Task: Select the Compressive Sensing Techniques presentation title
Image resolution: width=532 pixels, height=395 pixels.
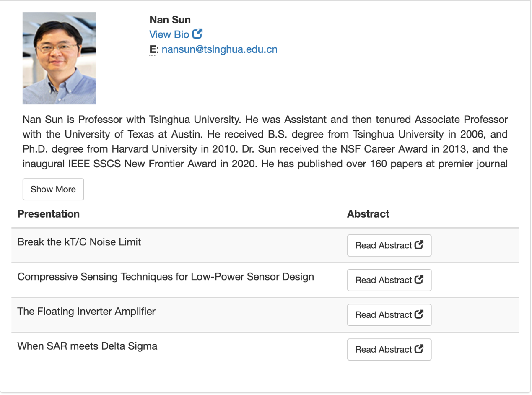Action: (x=166, y=277)
